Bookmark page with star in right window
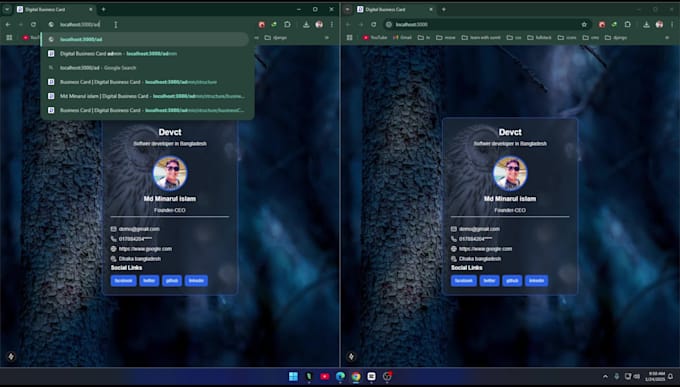The height and width of the screenshot is (387, 680). click(584, 25)
